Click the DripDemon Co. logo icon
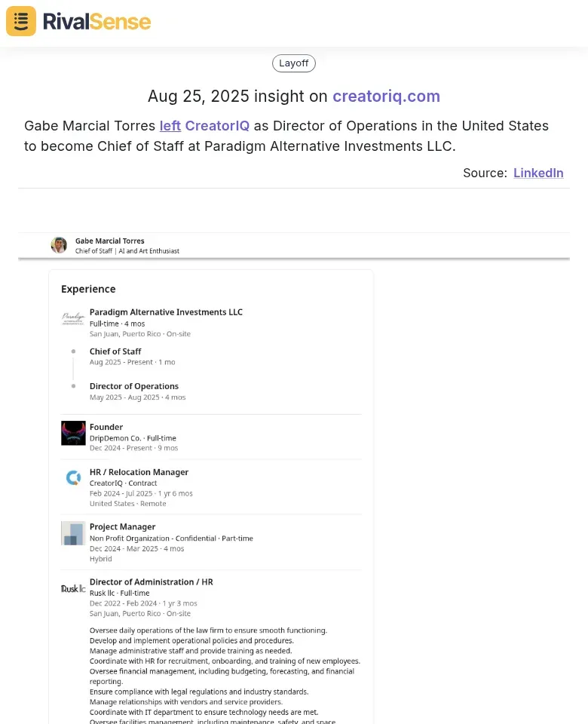This screenshot has width=588, height=724. (x=73, y=433)
